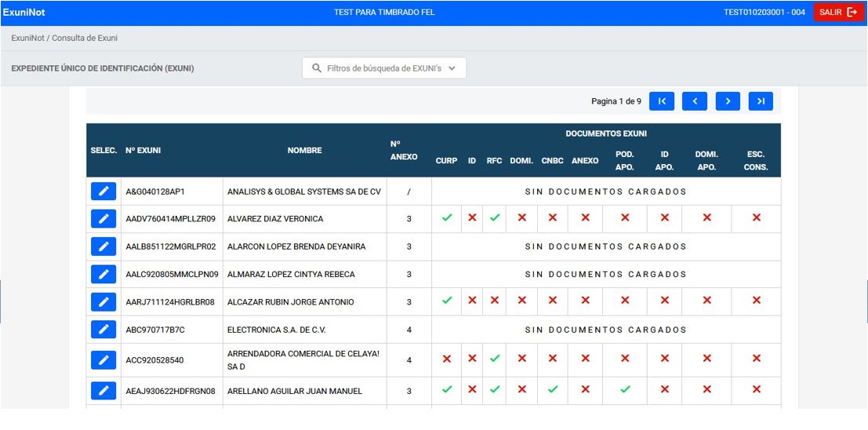Open edit pencil for ALVAREZ DIAZ VERONICA
The image size is (868, 430).
pyautogui.click(x=104, y=219)
